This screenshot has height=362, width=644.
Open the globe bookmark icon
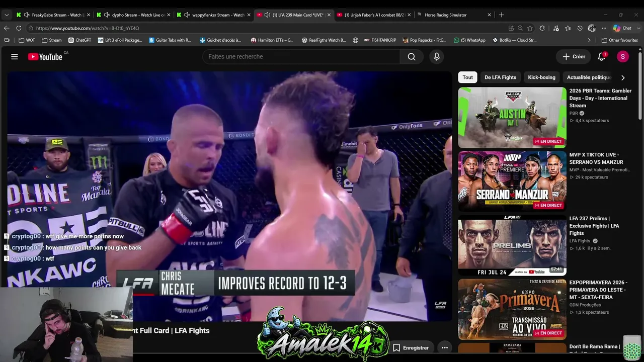click(x=356, y=40)
